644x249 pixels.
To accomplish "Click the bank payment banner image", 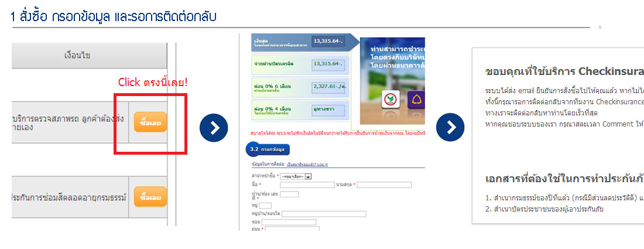I will [392, 81].
